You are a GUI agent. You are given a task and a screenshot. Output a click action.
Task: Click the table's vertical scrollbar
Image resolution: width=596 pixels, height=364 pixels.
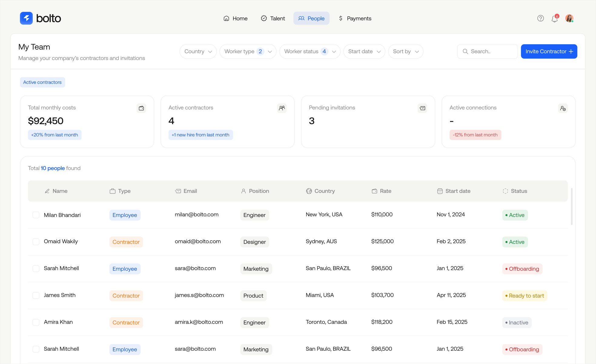pyautogui.click(x=571, y=207)
